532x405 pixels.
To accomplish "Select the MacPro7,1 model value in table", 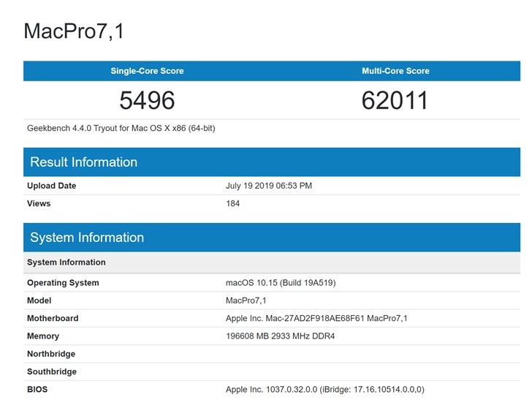I will [x=246, y=300].
